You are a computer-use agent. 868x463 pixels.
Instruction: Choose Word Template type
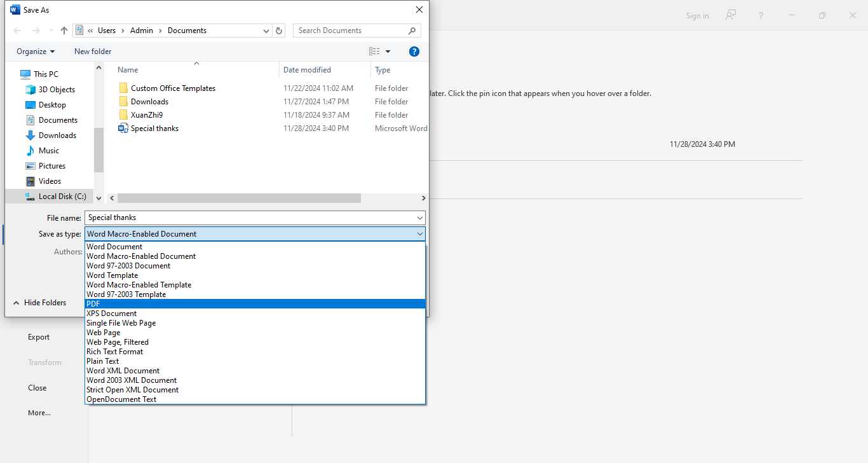point(255,275)
